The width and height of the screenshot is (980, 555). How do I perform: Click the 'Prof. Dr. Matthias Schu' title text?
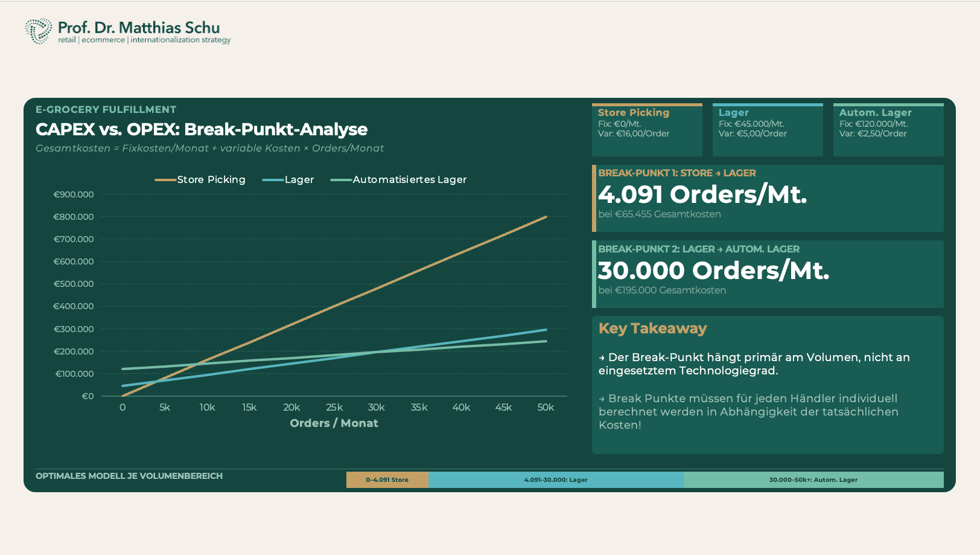tap(139, 28)
